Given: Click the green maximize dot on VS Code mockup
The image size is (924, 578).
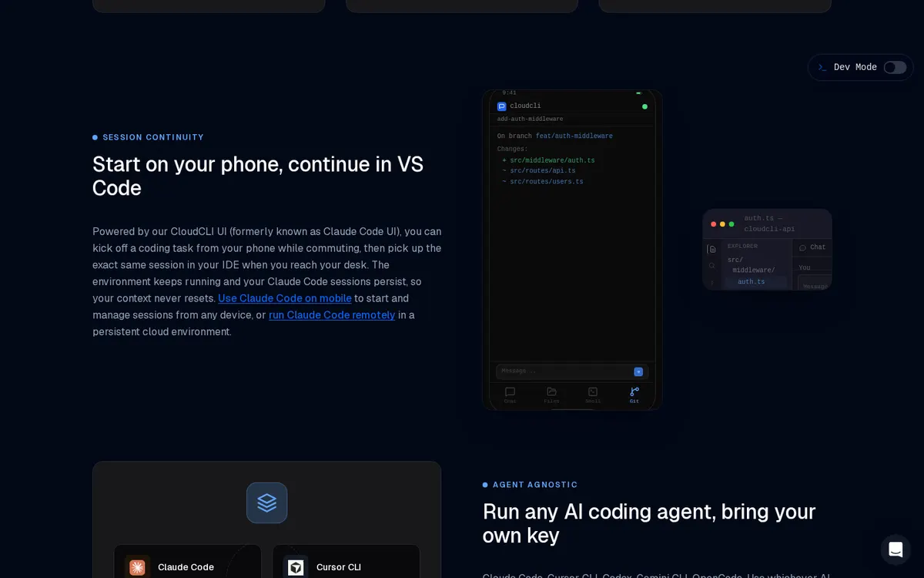Looking at the screenshot, I should point(731,224).
